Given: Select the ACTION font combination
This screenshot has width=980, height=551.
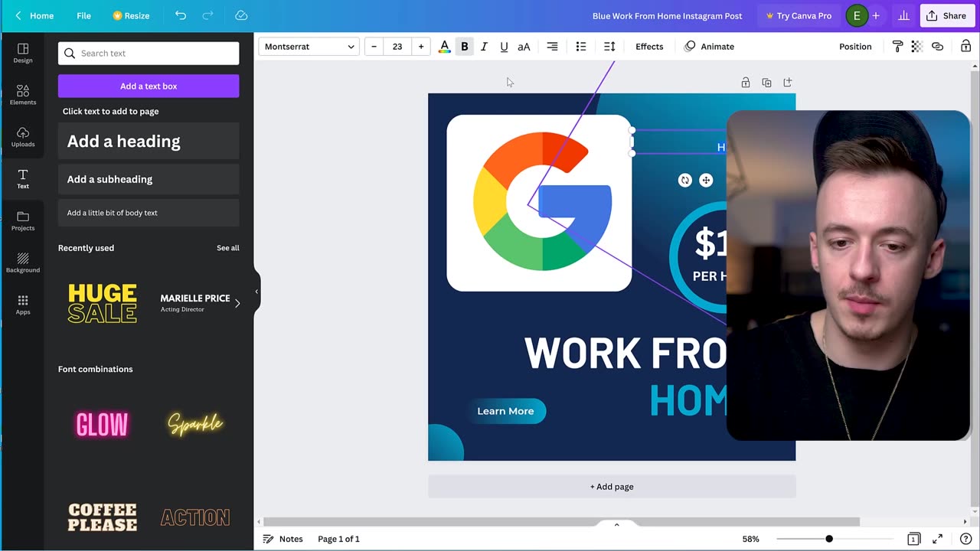Looking at the screenshot, I should 195,517.
